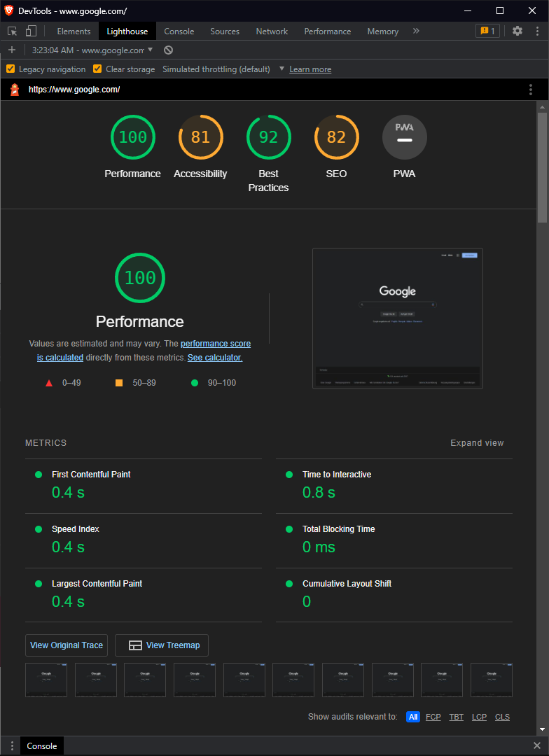The height and width of the screenshot is (756, 549).
Task: Activate the inspect element picker icon
Action: click(x=13, y=31)
